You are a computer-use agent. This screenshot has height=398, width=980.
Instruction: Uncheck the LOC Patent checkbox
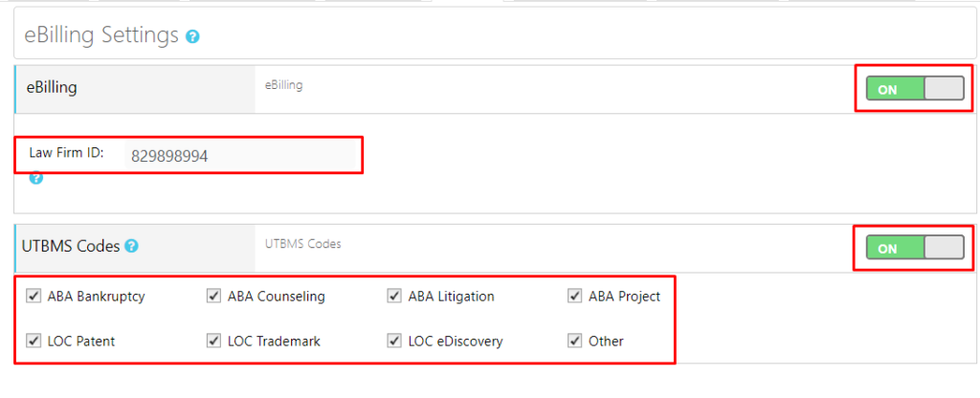click(x=34, y=341)
